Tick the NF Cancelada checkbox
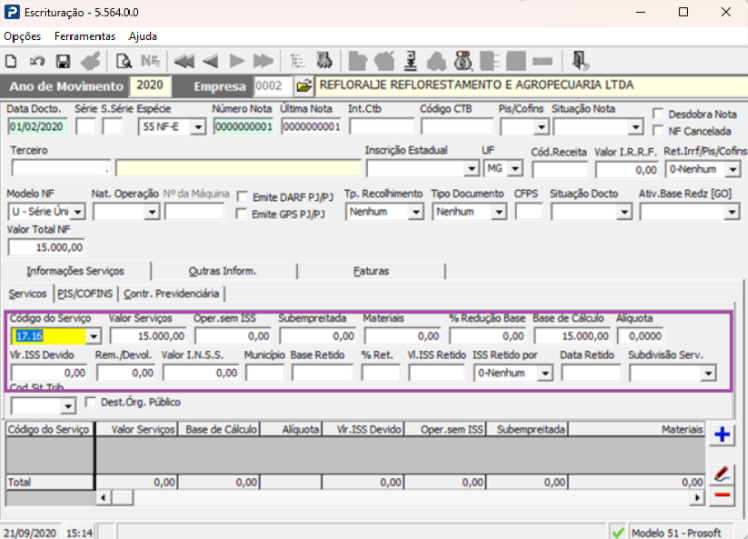748x539 pixels. pyautogui.click(x=659, y=130)
